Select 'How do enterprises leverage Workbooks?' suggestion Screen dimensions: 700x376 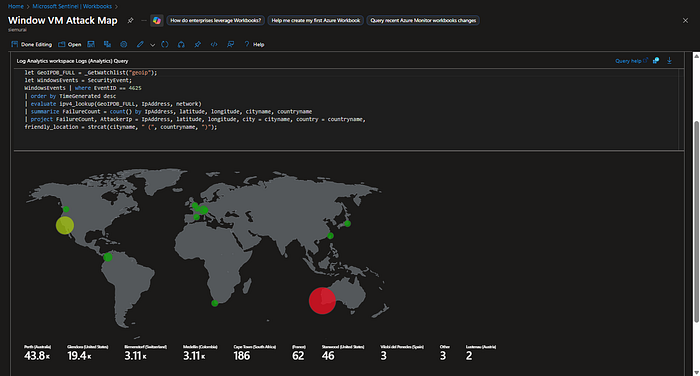click(216, 21)
